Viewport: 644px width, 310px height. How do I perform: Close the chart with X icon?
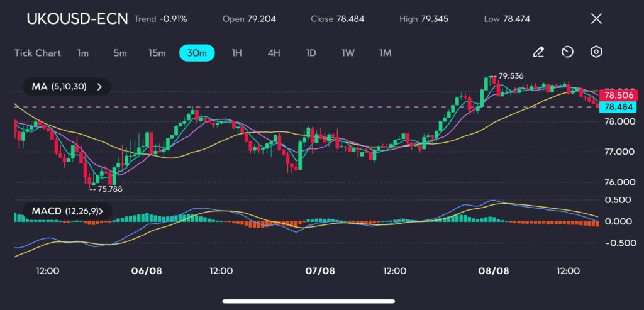[596, 19]
